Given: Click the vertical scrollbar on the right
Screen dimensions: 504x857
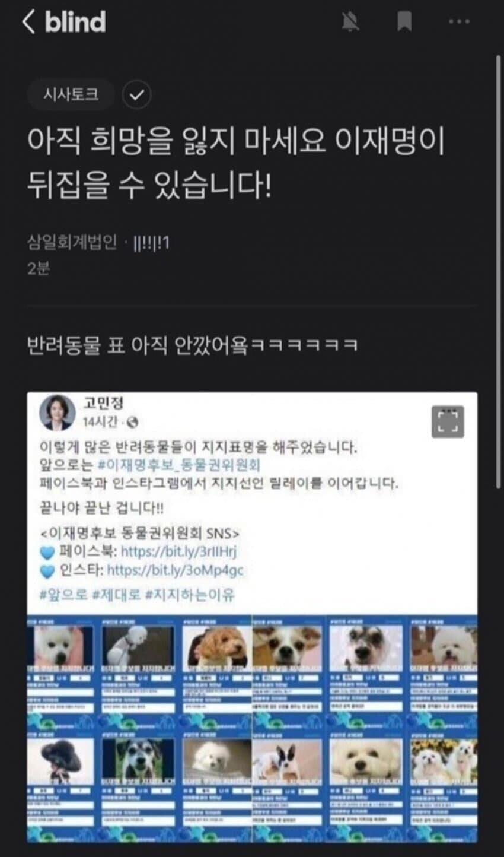Looking at the screenshot, I should (x=498, y=273).
